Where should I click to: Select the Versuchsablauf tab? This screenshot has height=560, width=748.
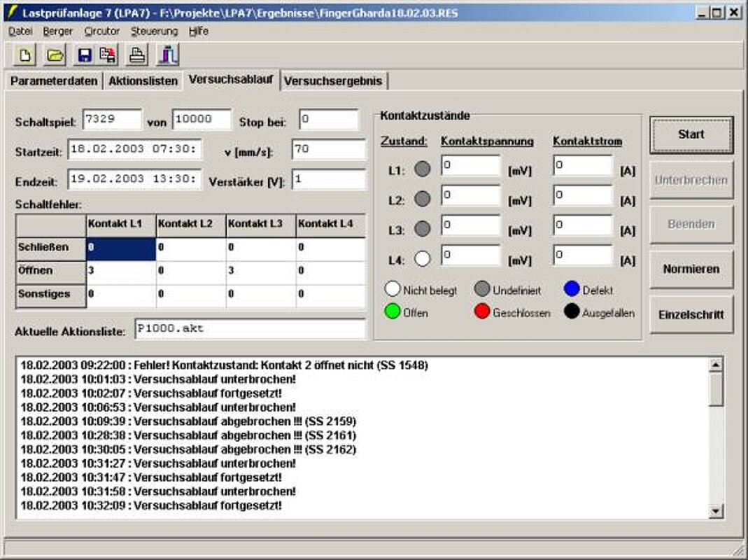[x=231, y=80]
